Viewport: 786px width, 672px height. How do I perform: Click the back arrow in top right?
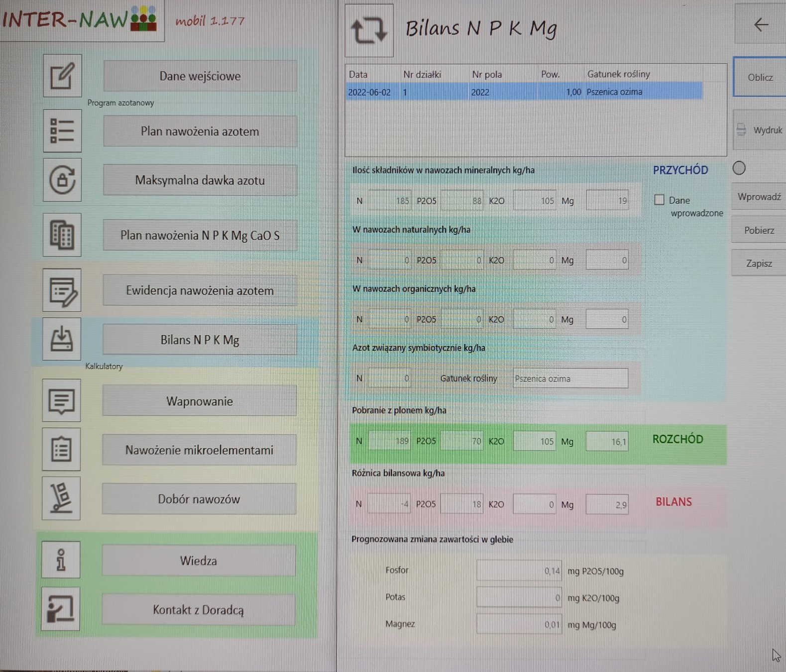(x=761, y=24)
